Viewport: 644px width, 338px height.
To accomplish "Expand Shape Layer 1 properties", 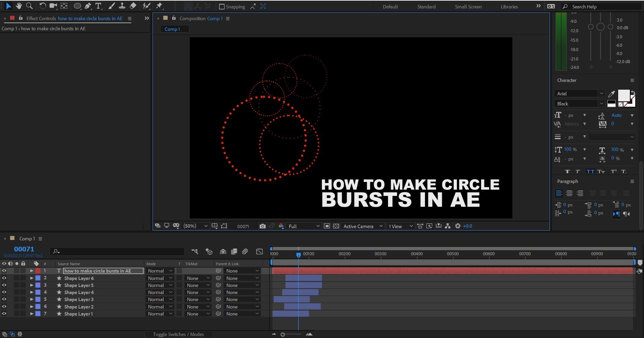I will [32, 314].
